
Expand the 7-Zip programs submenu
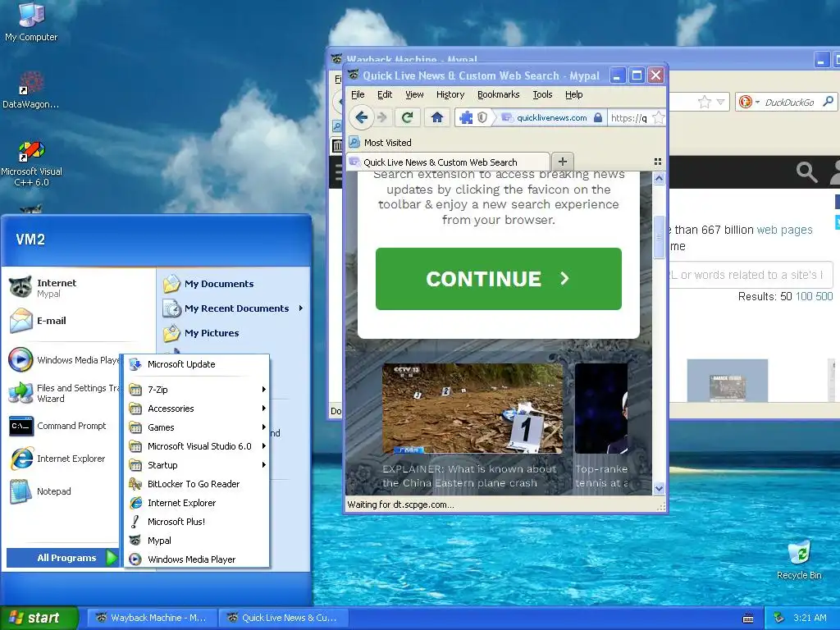point(197,390)
